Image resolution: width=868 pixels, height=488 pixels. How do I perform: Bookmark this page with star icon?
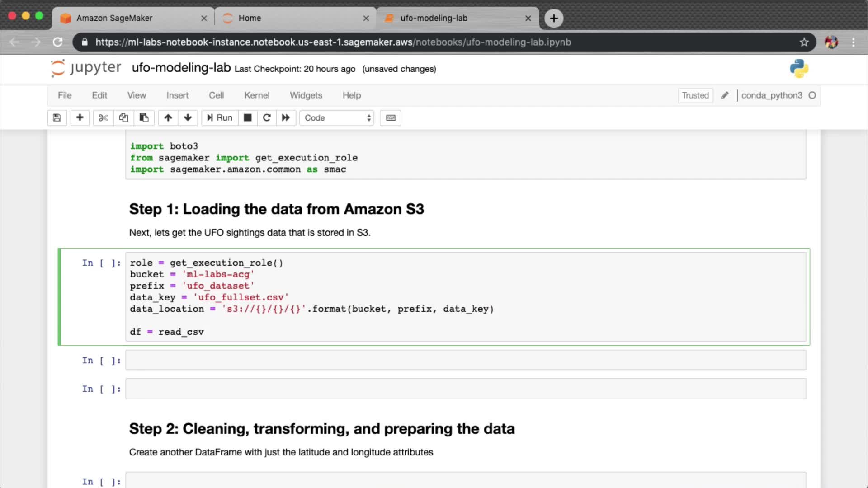(804, 42)
